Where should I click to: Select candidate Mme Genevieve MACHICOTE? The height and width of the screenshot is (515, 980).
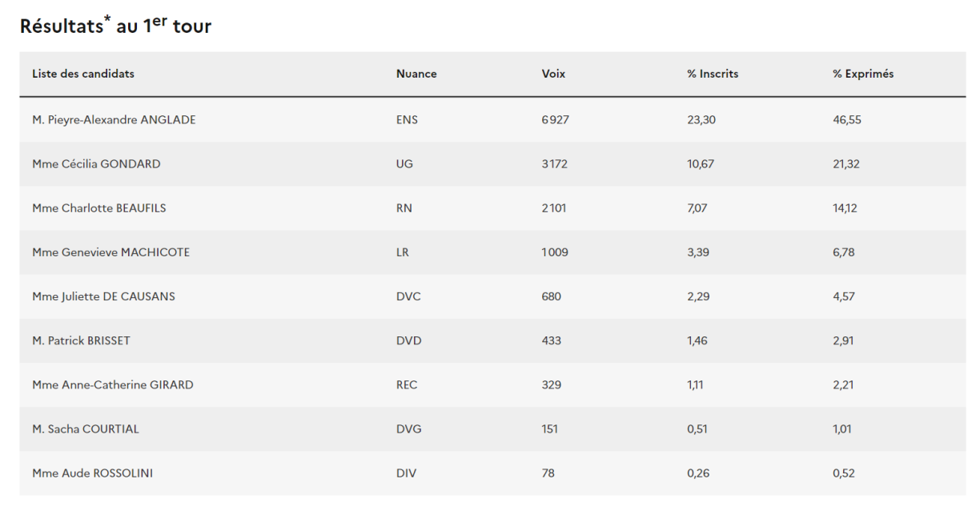click(110, 252)
